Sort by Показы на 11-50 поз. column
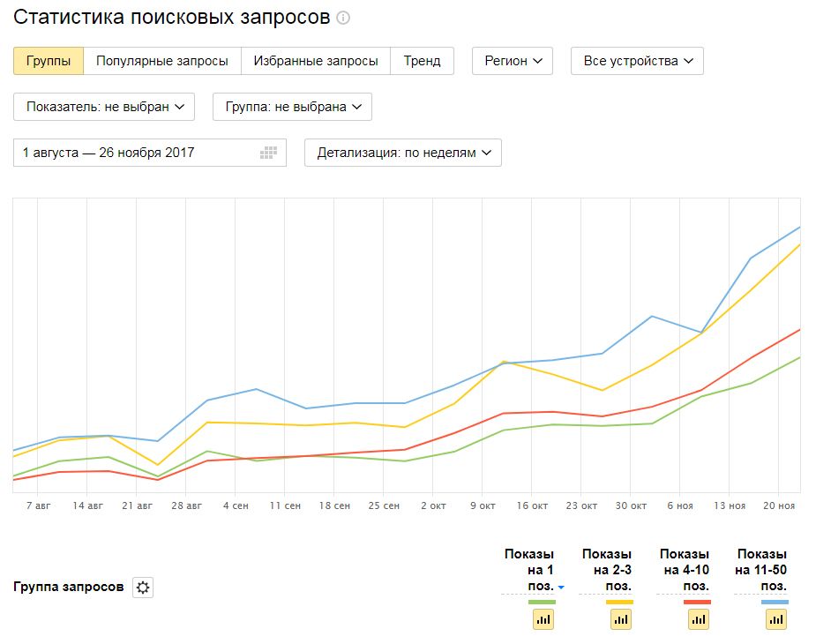The height and width of the screenshot is (644, 816). [762, 570]
